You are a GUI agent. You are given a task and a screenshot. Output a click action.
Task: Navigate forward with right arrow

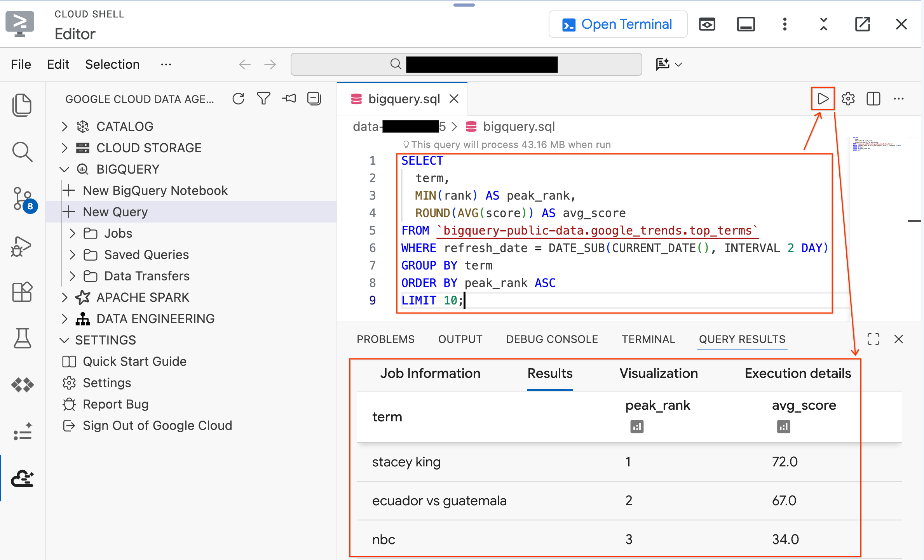(x=270, y=64)
